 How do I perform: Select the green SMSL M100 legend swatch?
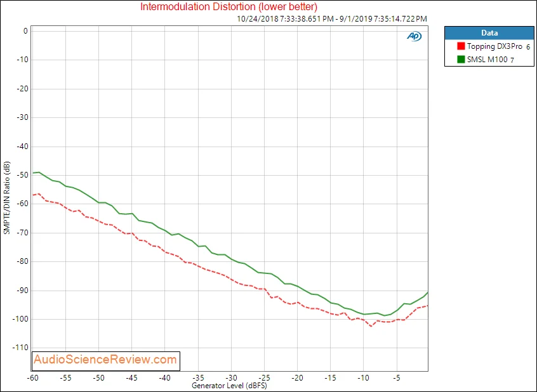click(x=461, y=59)
